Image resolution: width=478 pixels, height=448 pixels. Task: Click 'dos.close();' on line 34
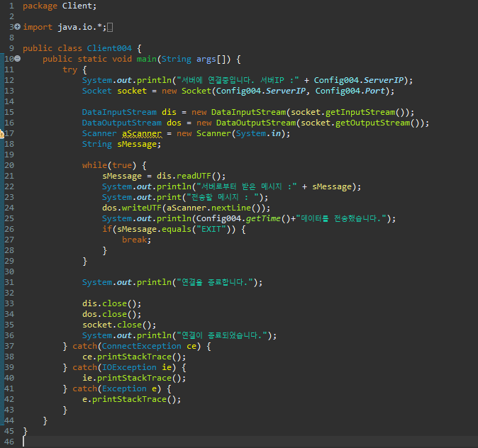[x=111, y=314]
